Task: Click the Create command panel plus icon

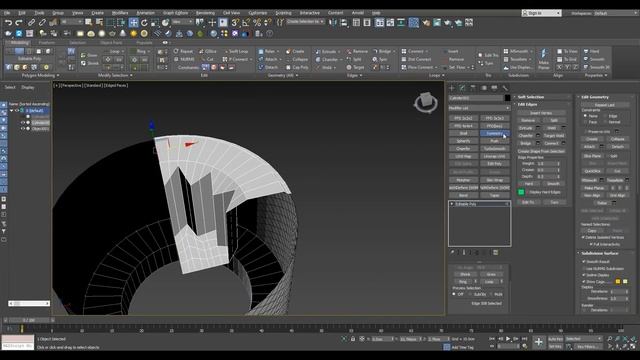Action: pyautogui.click(x=452, y=88)
